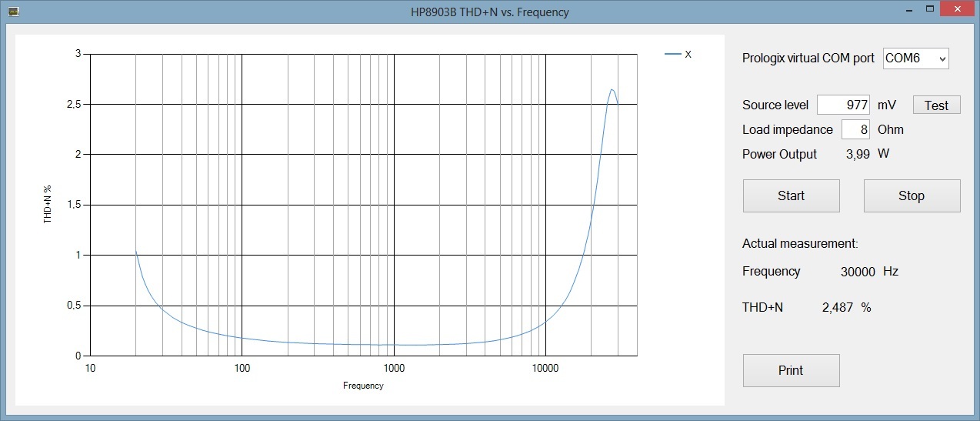The width and height of the screenshot is (980, 421).
Task: Click the Frequency value 30000
Action: (x=858, y=271)
